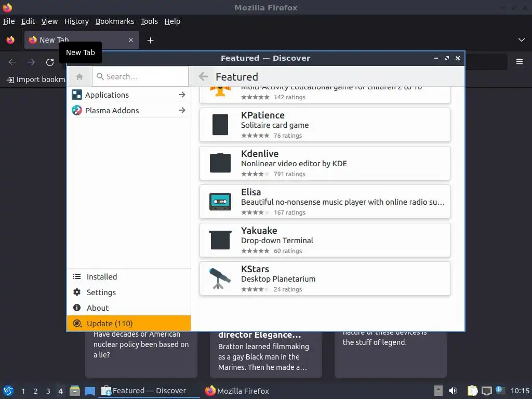Click Update (110) button
This screenshot has height=399, width=532.
click(x=129, y=323)
